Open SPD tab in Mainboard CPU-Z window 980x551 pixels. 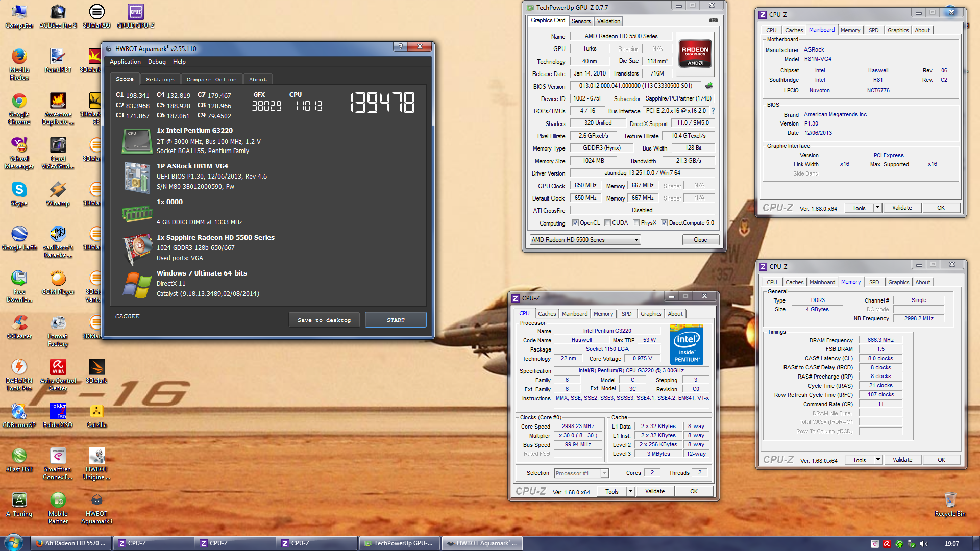[873, 30]
